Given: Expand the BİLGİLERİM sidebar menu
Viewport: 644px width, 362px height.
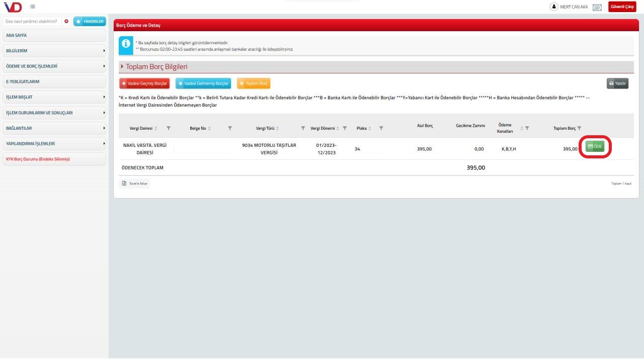Looking at the screenshot, I should 54,51.
